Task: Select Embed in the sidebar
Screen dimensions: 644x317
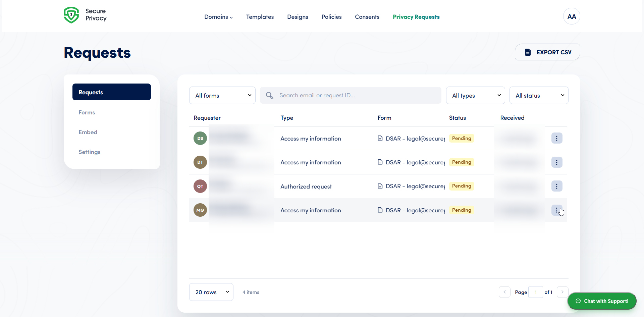Action: (88, 132)
